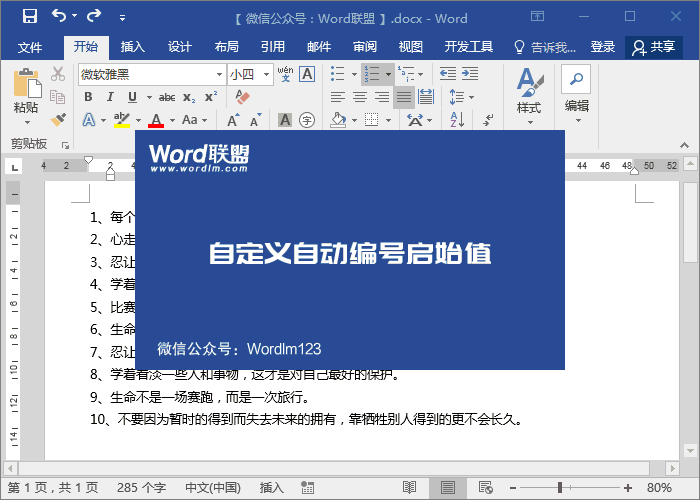Click the distributed alignment icon
The image size is (700, 500).
pos(426,97)
